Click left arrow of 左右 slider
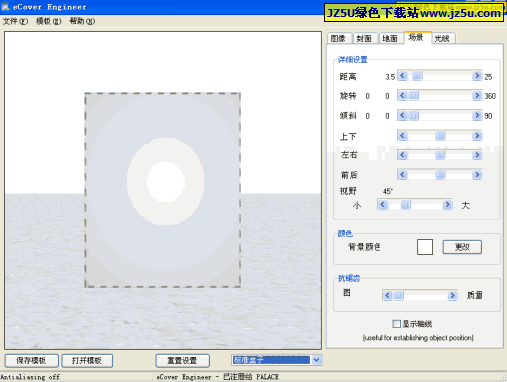507x382 pixels. point(403,155)
